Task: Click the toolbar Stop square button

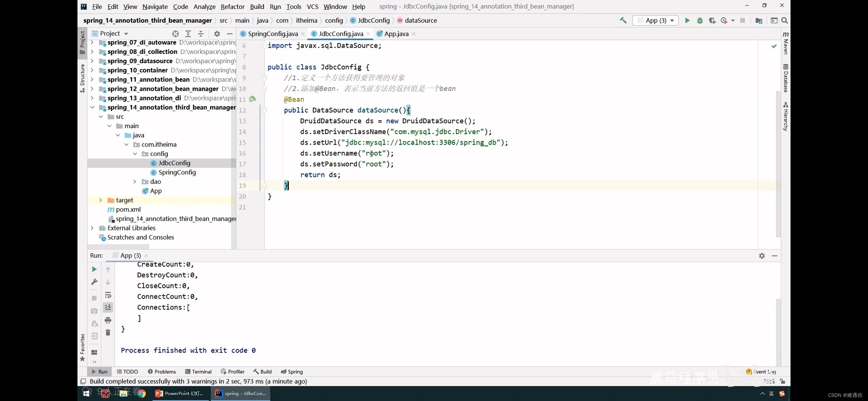Action: point(743,21)
